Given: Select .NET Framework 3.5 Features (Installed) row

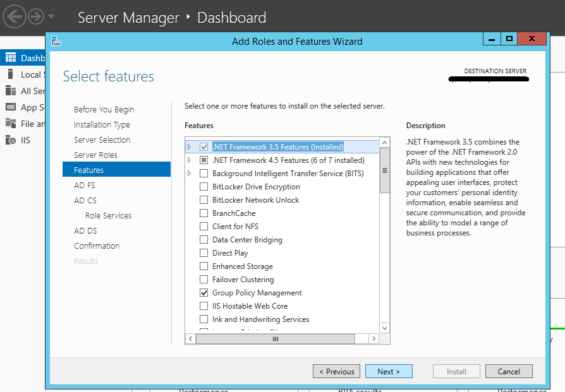Looking at the screenshot, I should [x=282, y=147].
